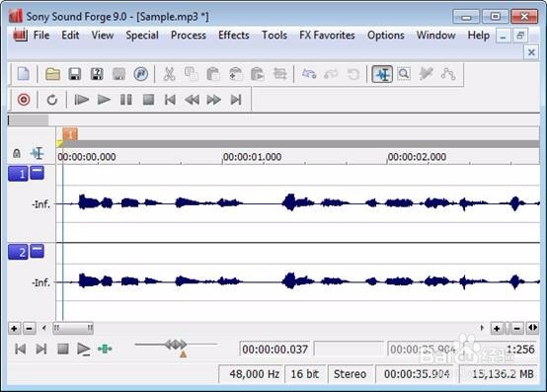
Task: Click the scroll right arrow of the horizontal scrollbar
Action: (x=482, y=328)
